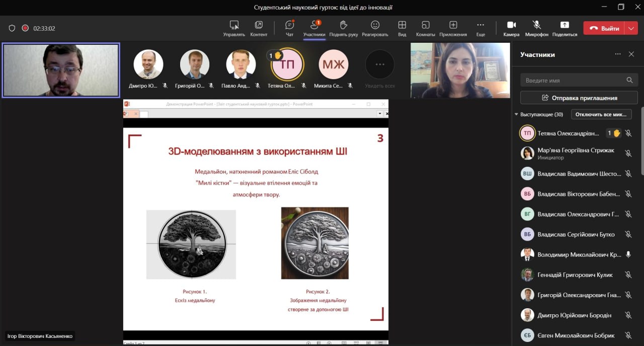Viewport: 644px width, 346px height.
Task: Open the Content (Контент) toolbar item
Action: (259, 25)
